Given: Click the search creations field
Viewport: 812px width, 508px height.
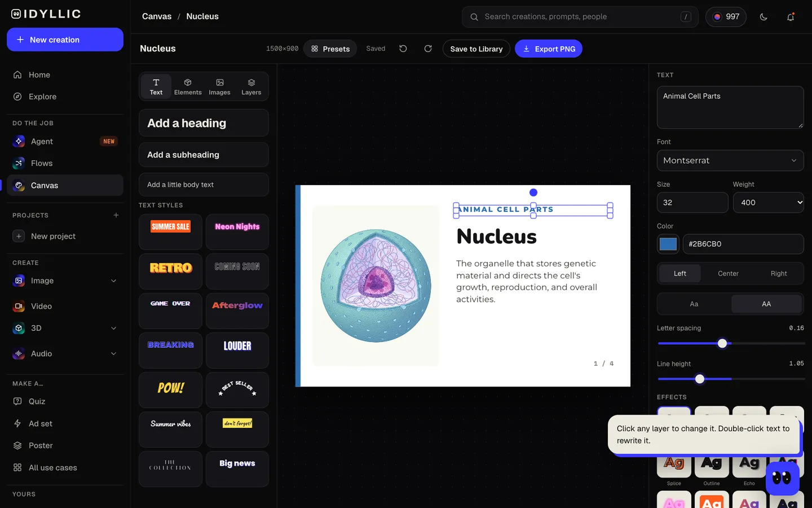Looking at the screenshot, I should (x=580, y=17).
